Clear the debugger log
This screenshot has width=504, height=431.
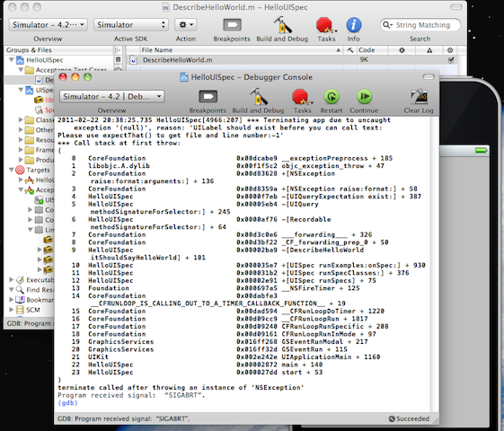click(419, 97)
